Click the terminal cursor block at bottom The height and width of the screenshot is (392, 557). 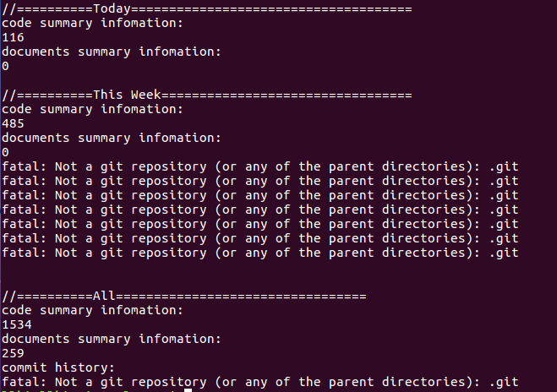point(188,390)
